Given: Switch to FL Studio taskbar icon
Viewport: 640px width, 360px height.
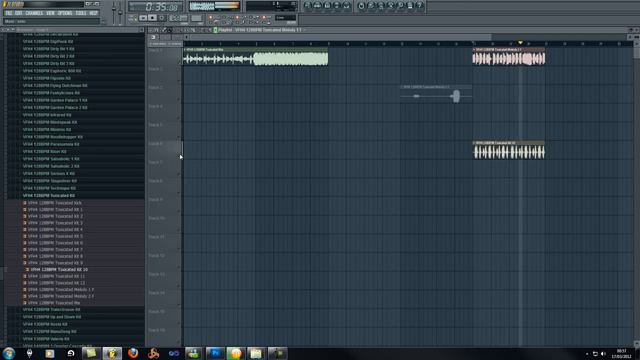Looking at the screenshot, I should click(x=112, y=353).
